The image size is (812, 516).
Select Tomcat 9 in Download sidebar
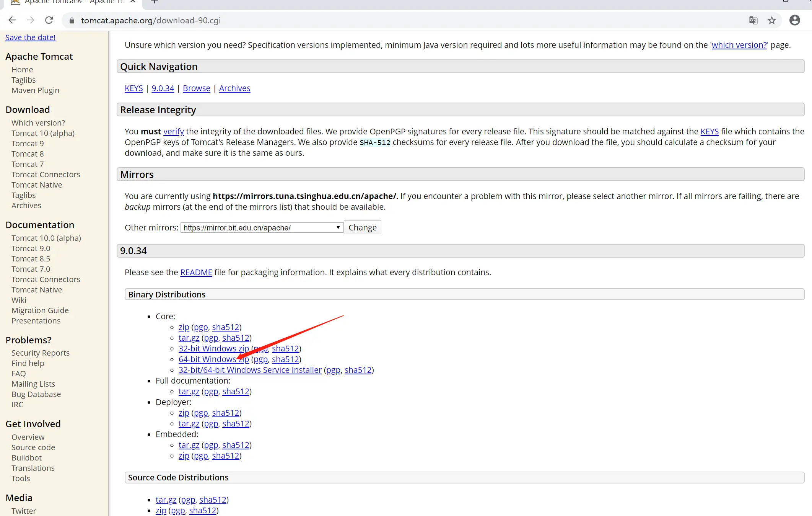(x=28, y=144)
